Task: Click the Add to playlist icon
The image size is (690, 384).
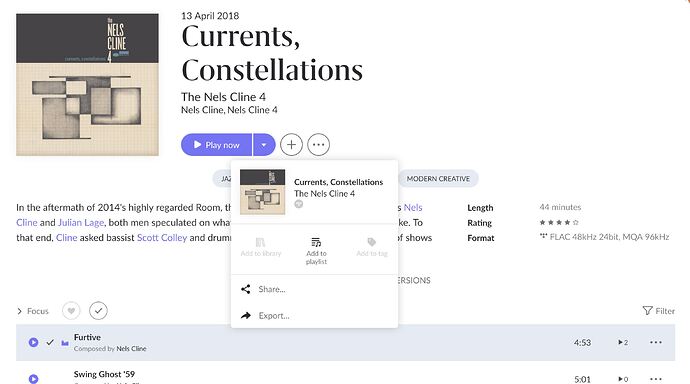Action: [316, 242]
